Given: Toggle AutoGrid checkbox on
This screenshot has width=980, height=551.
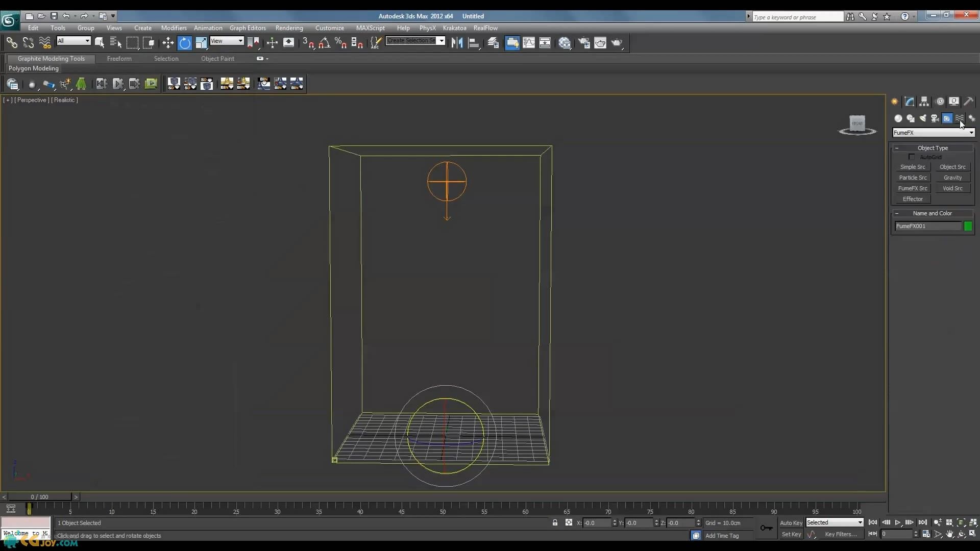Looking at the screenshot, I should tap(912, 157).
